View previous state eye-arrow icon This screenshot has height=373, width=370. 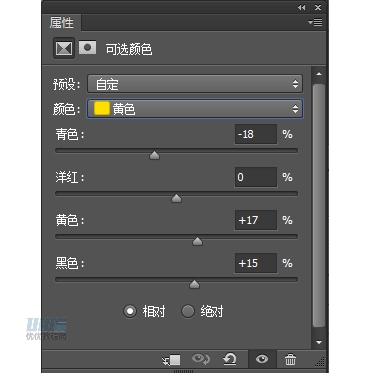[x=201, y=359]
